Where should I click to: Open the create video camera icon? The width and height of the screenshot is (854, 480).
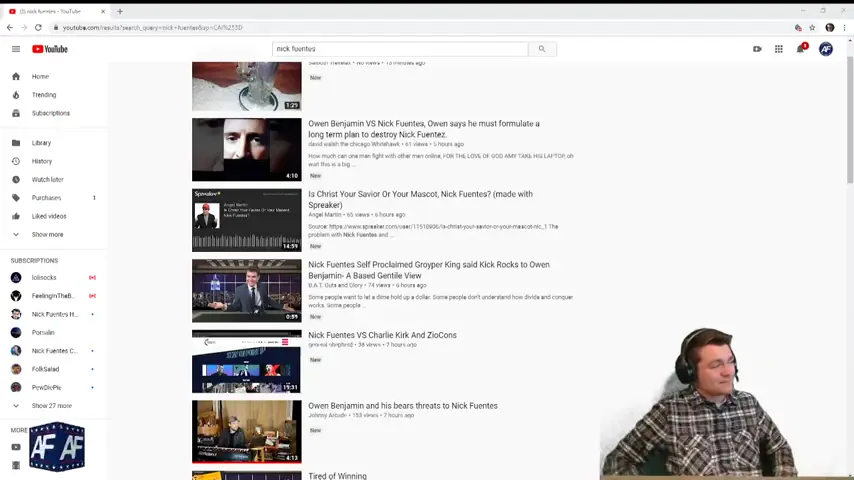point(757,49)
